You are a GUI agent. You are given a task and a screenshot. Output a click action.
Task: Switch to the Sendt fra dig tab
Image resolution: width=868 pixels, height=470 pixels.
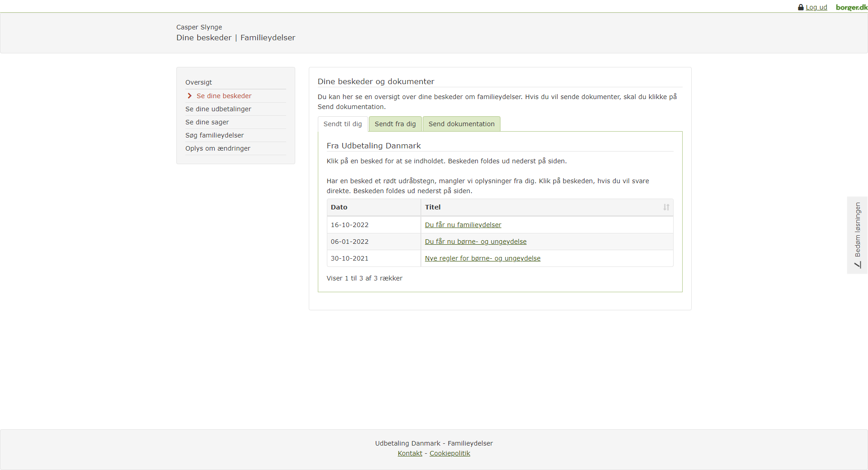coord(395,124)
